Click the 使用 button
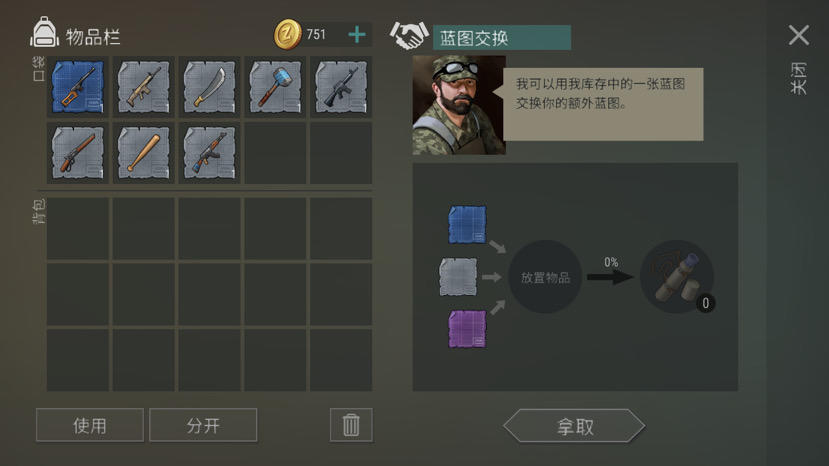 [90, 425]
